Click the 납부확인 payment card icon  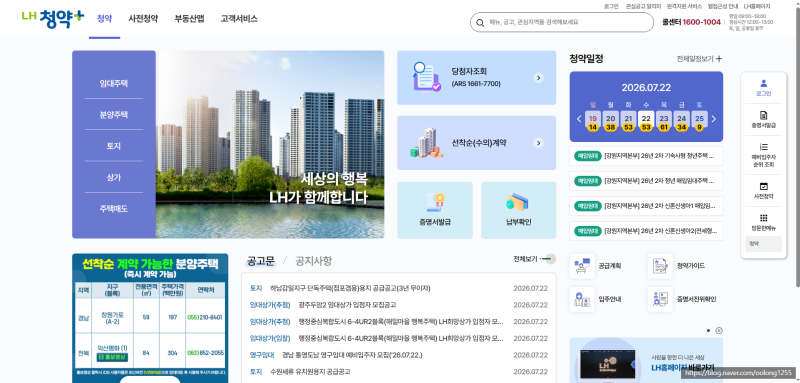point(518,202)
